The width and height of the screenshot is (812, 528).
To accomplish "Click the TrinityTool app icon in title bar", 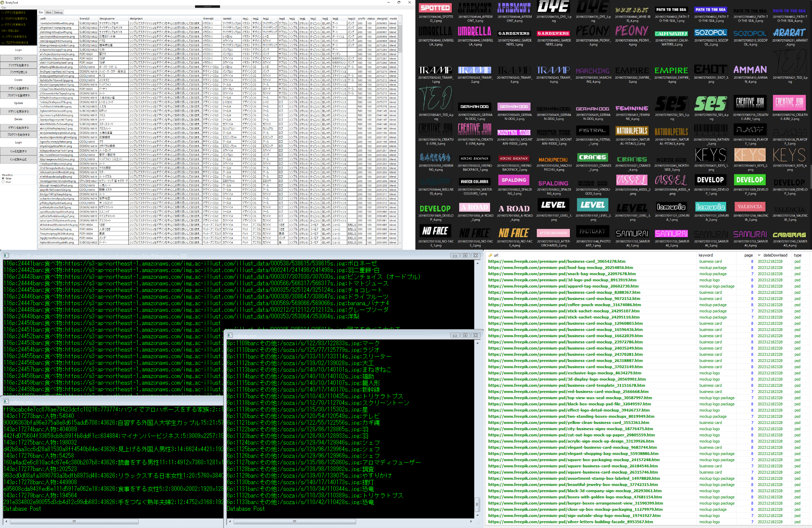I will 3,3.
